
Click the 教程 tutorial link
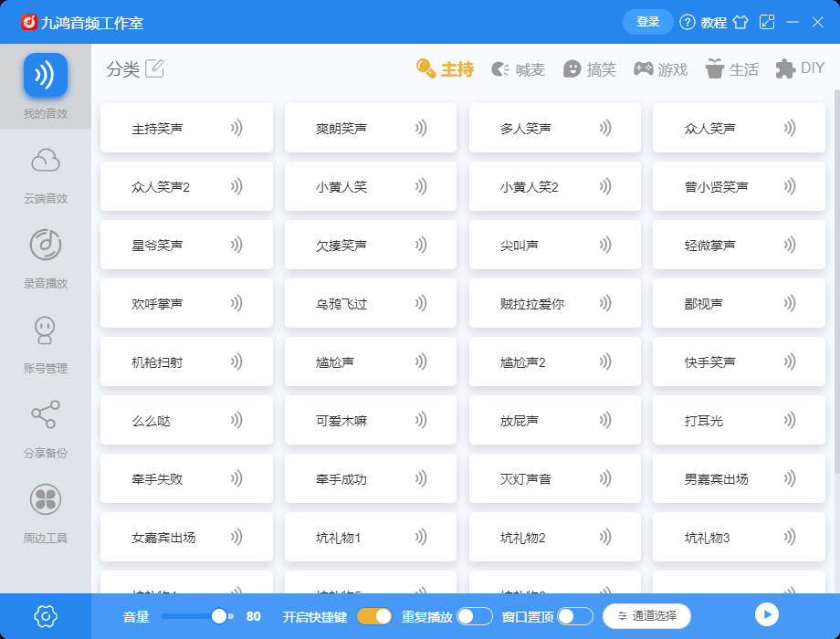[x=714, y=23]
